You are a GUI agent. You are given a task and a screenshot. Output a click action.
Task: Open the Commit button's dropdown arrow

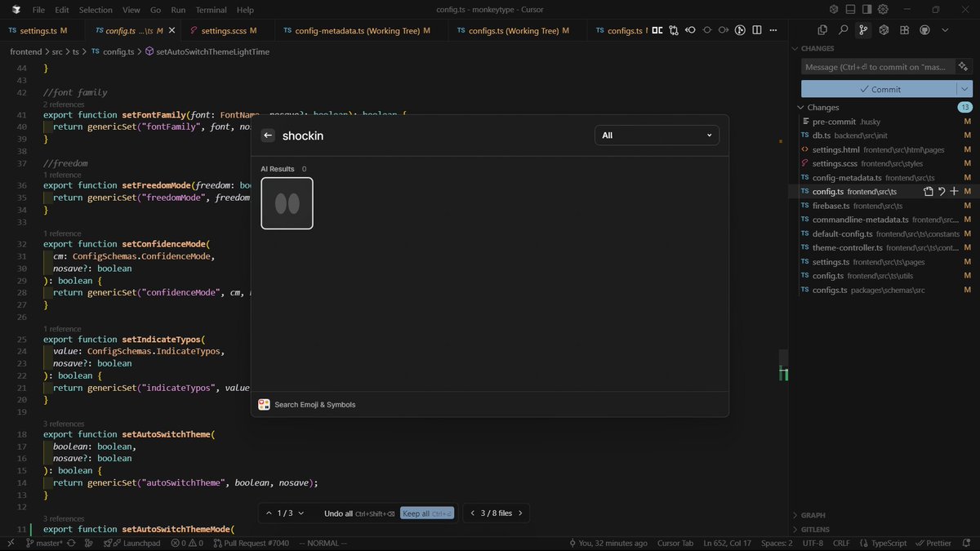point(965,89)
